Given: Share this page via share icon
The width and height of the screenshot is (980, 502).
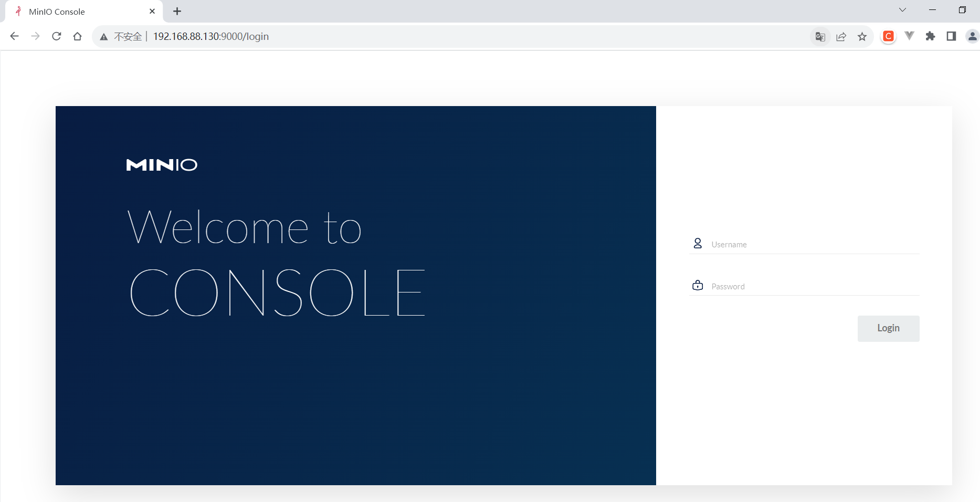Looking at the screenshot, I should click(841, 36).
